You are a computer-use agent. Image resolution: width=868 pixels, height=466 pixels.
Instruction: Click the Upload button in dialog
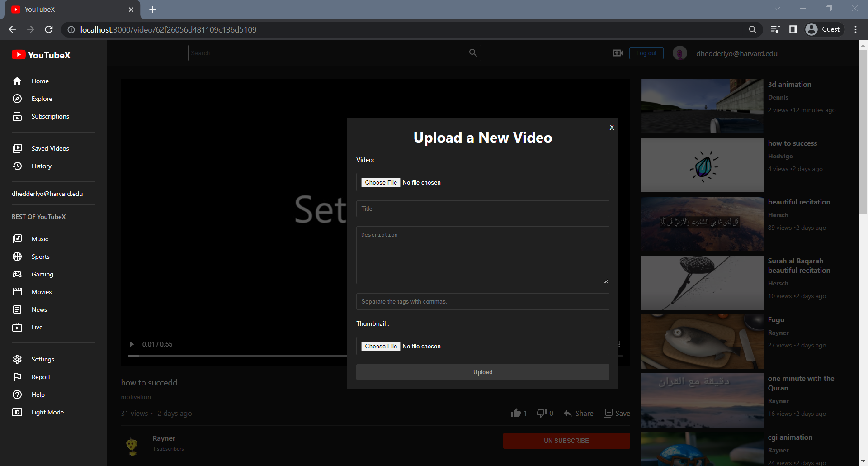(483, 372)
